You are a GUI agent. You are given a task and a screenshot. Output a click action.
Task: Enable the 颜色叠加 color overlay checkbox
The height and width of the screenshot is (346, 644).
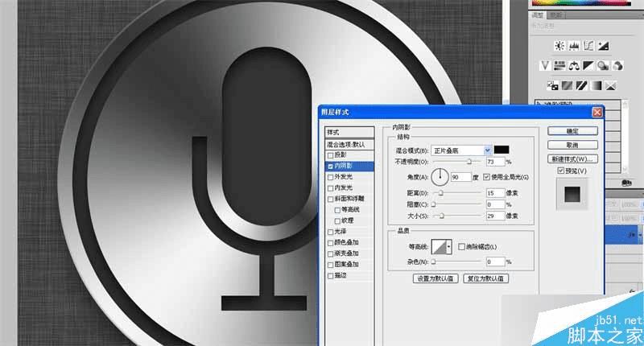[x=330, y=243]
